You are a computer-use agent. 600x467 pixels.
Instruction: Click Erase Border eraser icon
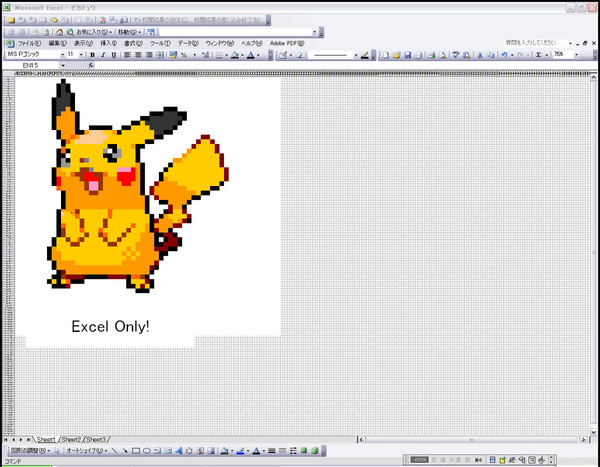(x=300, y=56)
